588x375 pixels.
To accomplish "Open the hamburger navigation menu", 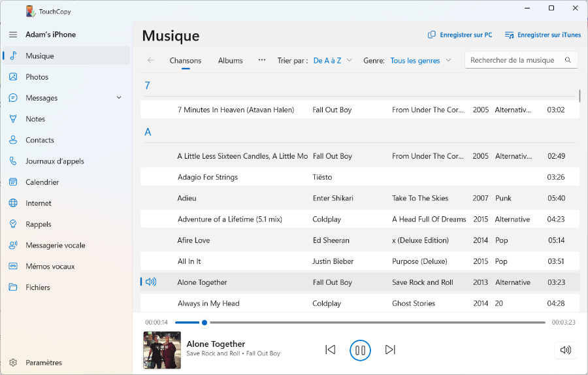I will coord(13,35).
